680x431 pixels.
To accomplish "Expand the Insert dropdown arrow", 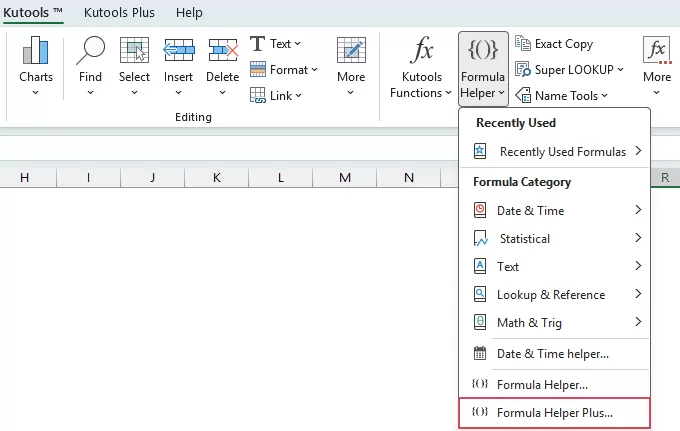I will tap(178, 92).
